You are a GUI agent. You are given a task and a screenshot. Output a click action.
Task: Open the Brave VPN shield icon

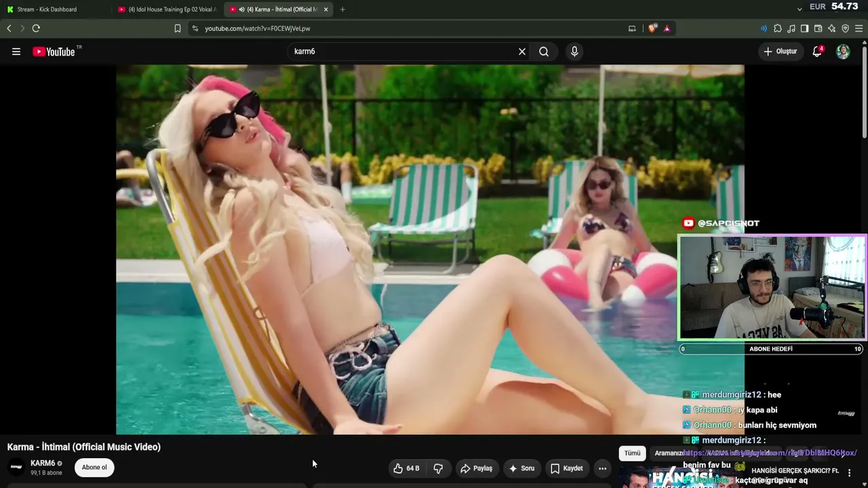click(845, 28)
